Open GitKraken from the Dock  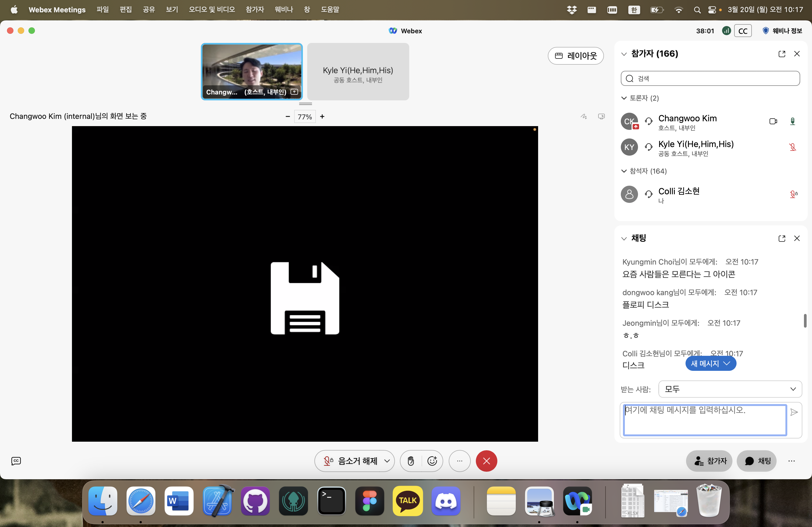tap(293, 501)
